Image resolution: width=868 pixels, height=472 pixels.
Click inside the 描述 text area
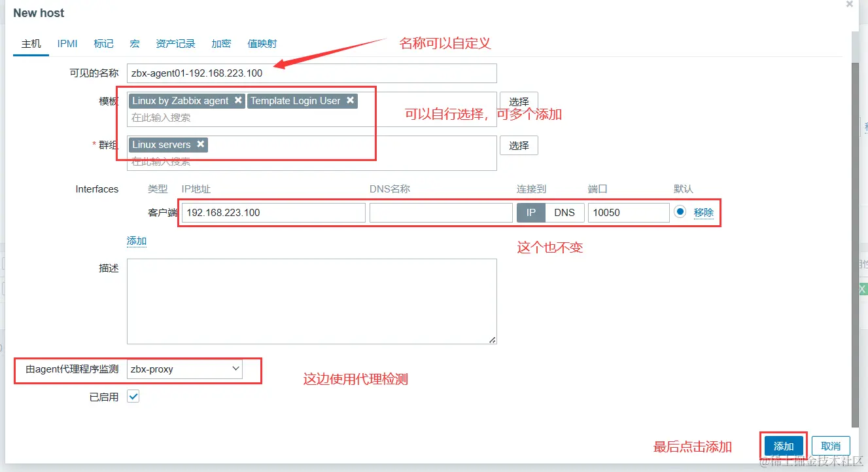312,301
